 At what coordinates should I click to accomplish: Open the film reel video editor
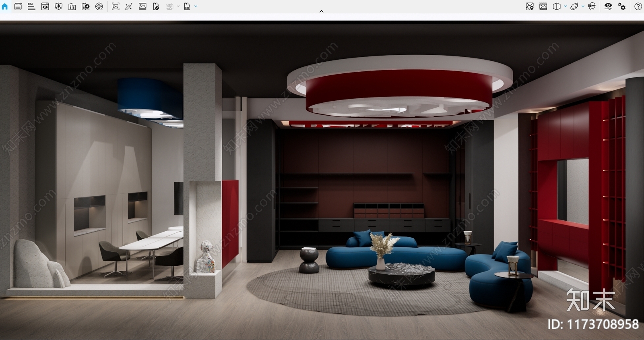coord(99,6)
